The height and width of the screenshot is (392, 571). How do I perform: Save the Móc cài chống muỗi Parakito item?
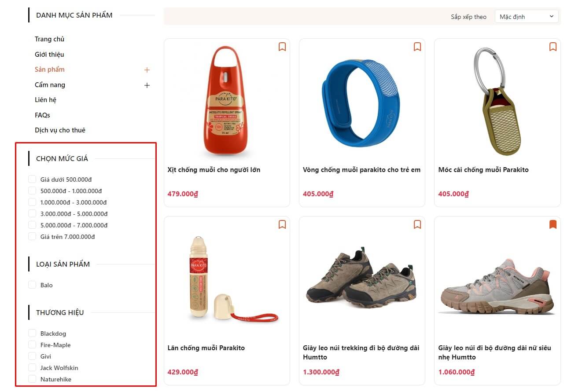click(x=553, y=47)
